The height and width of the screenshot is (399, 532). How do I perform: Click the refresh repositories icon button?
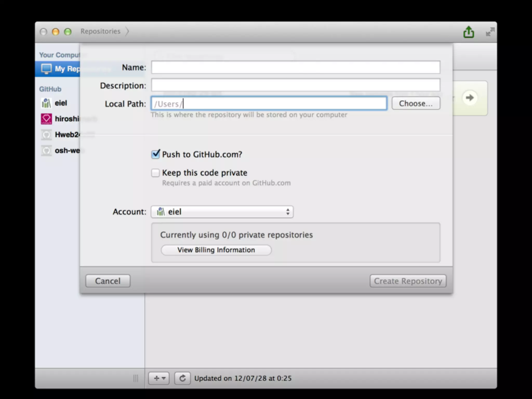tap(182, 378)
